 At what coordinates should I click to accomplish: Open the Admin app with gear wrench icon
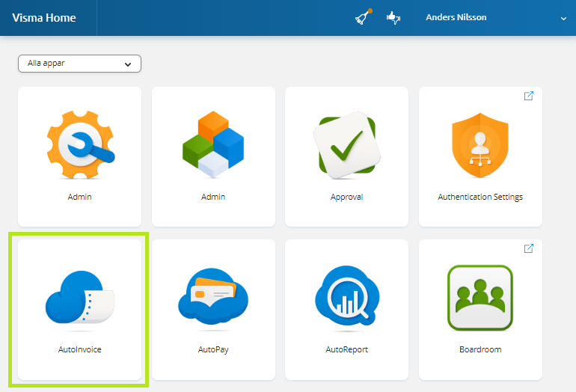coord(80,144)
